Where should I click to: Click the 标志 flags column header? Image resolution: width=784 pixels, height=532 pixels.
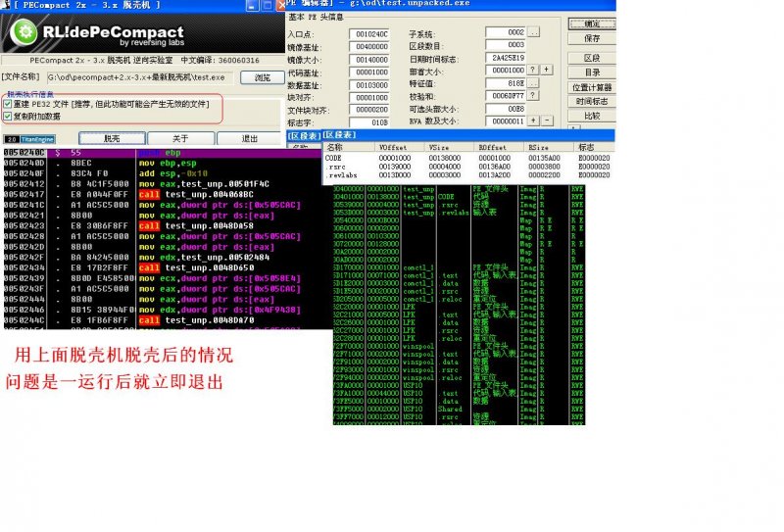(594, 147)
